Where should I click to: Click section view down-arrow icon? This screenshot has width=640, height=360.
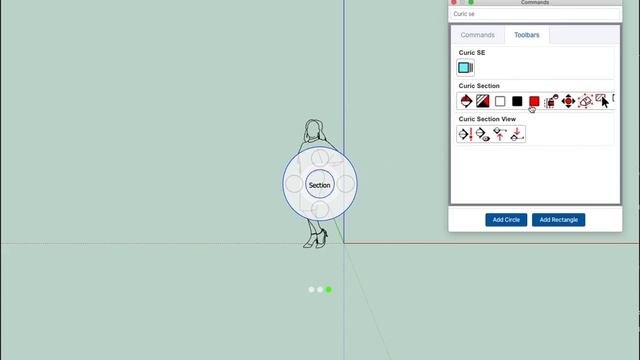(517, 134)
